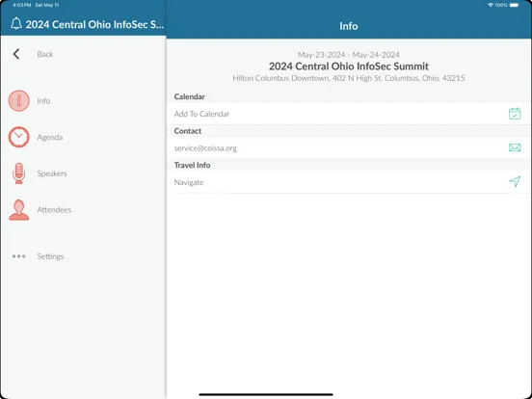Click the green calendar icon
The image size is (532, 399).
[515, 114]
